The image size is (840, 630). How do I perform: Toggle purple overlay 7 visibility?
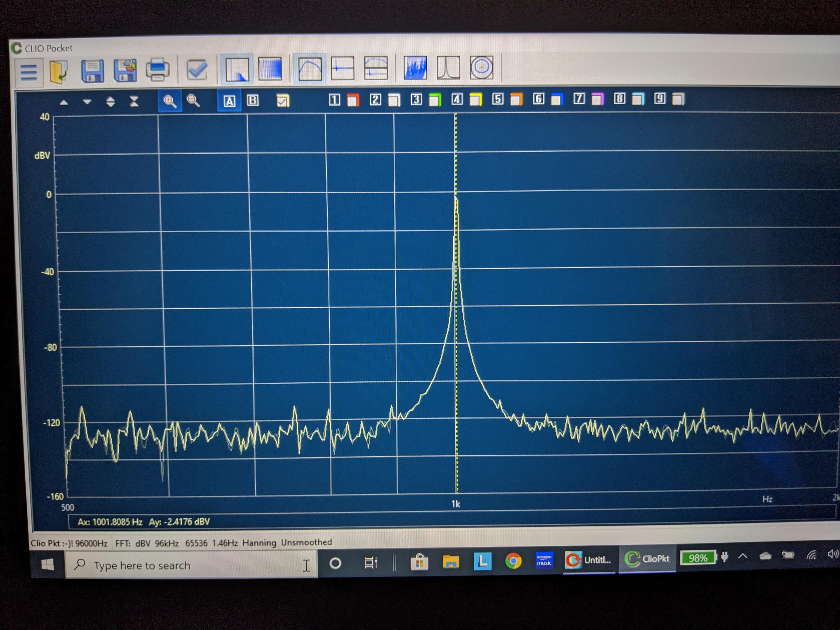pos(598,99)
